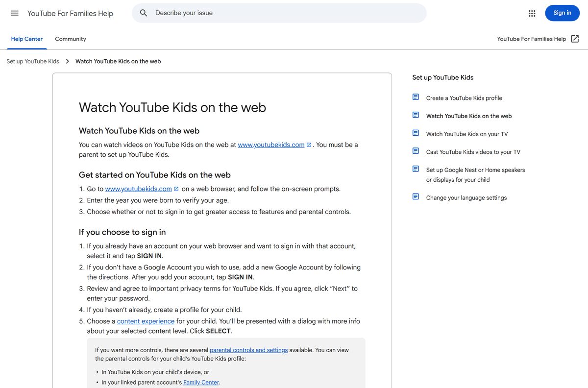Focus the Describe your issue search field
588x388 pixels.
pos(279,13)
